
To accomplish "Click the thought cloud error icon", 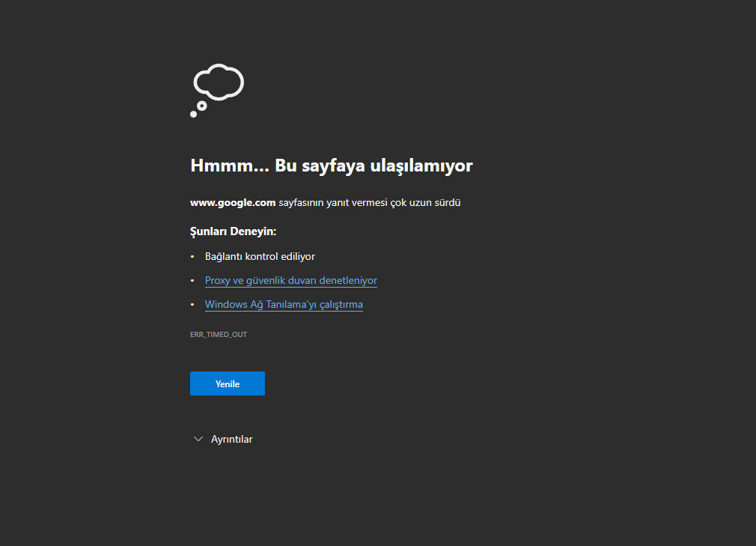I will pyautogui.click(x=217, y=90).
